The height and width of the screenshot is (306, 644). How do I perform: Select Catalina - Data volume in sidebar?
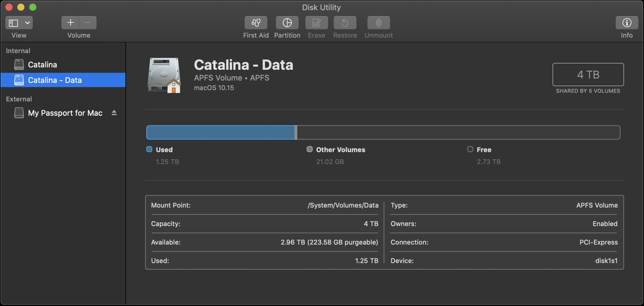tap(63, 80)
